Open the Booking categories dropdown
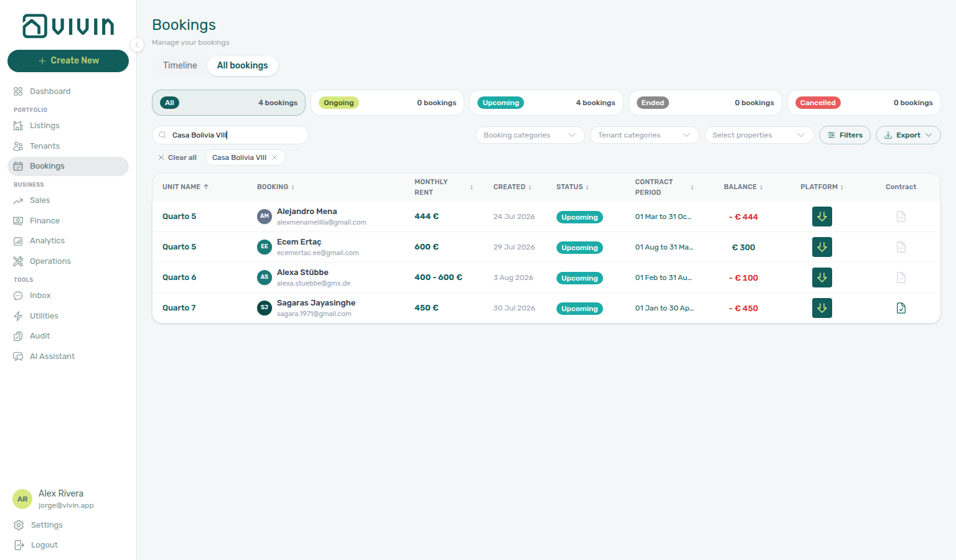The height and width of the screenshot is (560, 956). coord(530,135)
